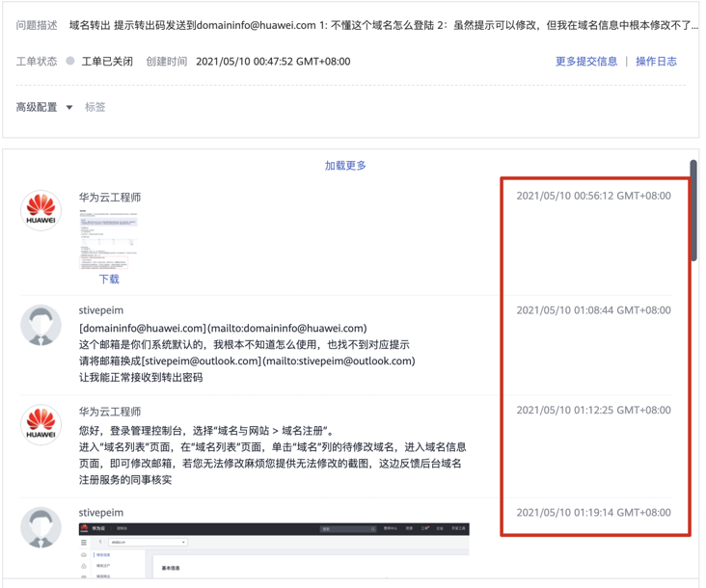706x588 pixels.
Task: Click first 华为云工程师 sender name
Action: [x=110, y=197]
